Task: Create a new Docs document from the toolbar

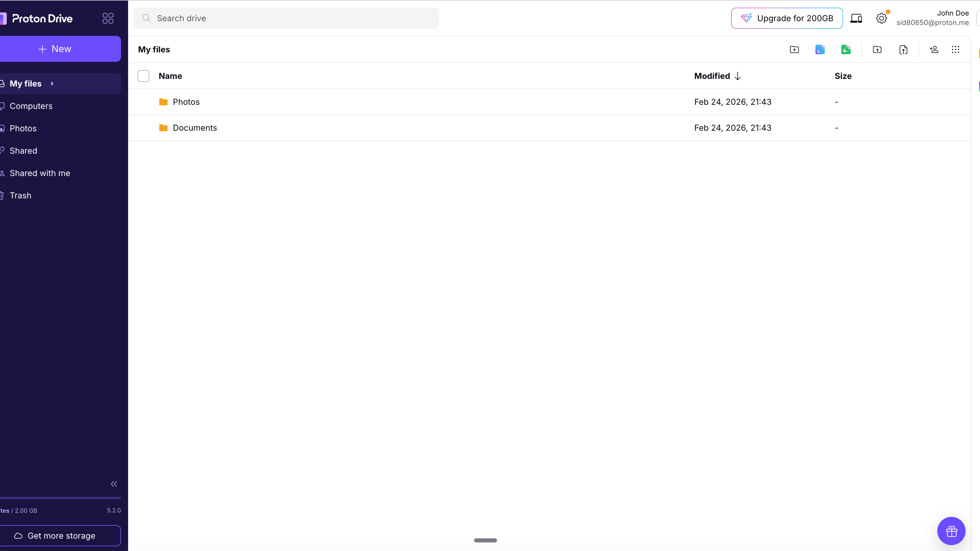Action: (x=820, y=49)
